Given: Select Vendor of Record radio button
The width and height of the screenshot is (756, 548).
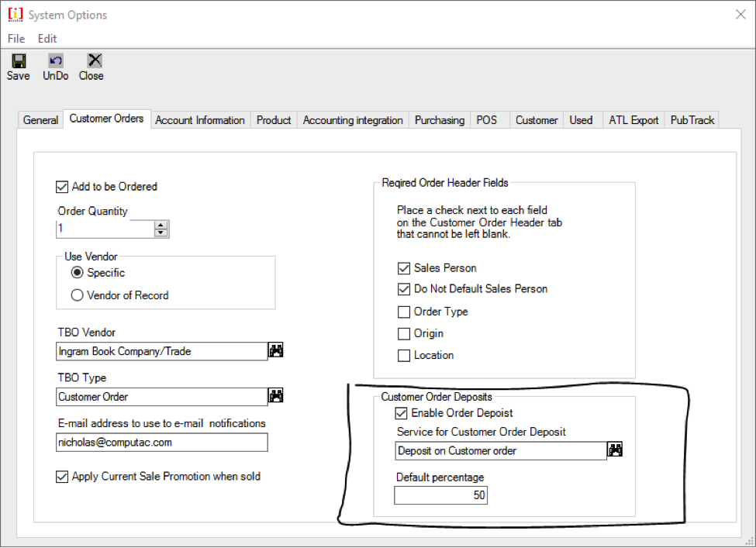Looking at the screenshot, I should coord(77,295).
